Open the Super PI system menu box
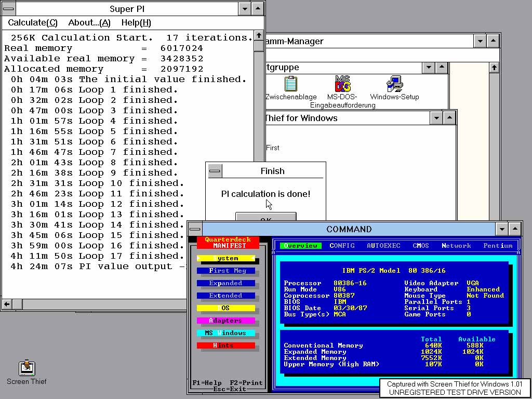Screen dimensions: 532x399 (8, 8)
